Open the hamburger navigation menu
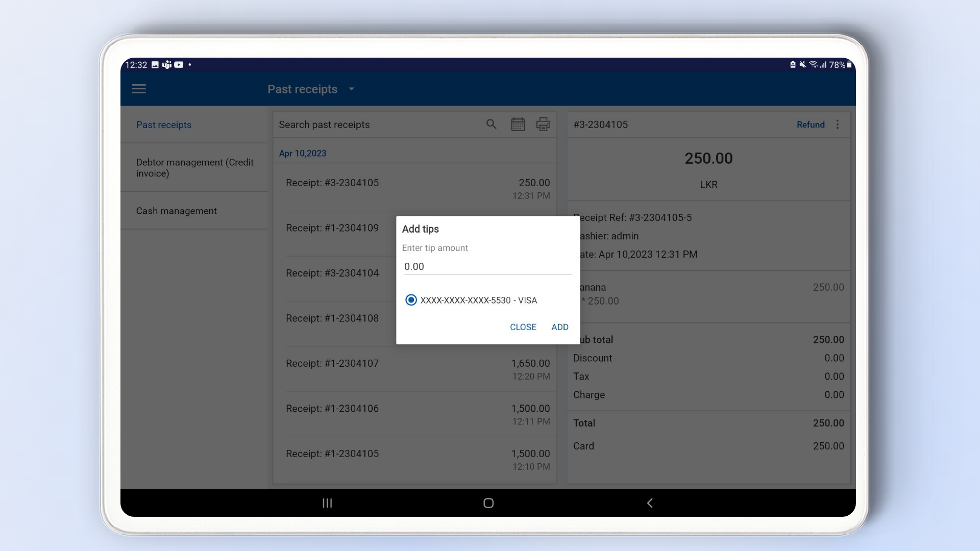The width and height of the screenshot is (980, 551). (x=139, y=89)
